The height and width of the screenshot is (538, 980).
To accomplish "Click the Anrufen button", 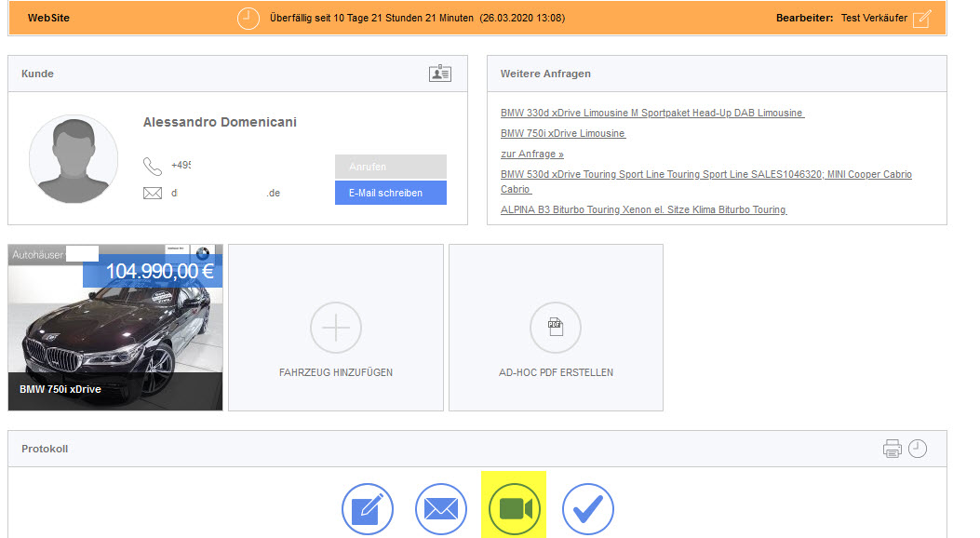I will click(391, 167).
